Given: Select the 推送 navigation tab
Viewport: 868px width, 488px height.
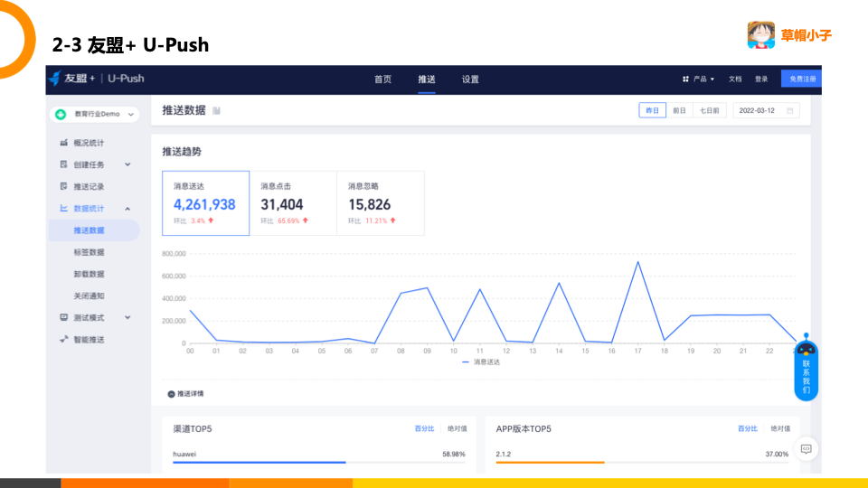Looking at the screenshot, I should [426, 80].
